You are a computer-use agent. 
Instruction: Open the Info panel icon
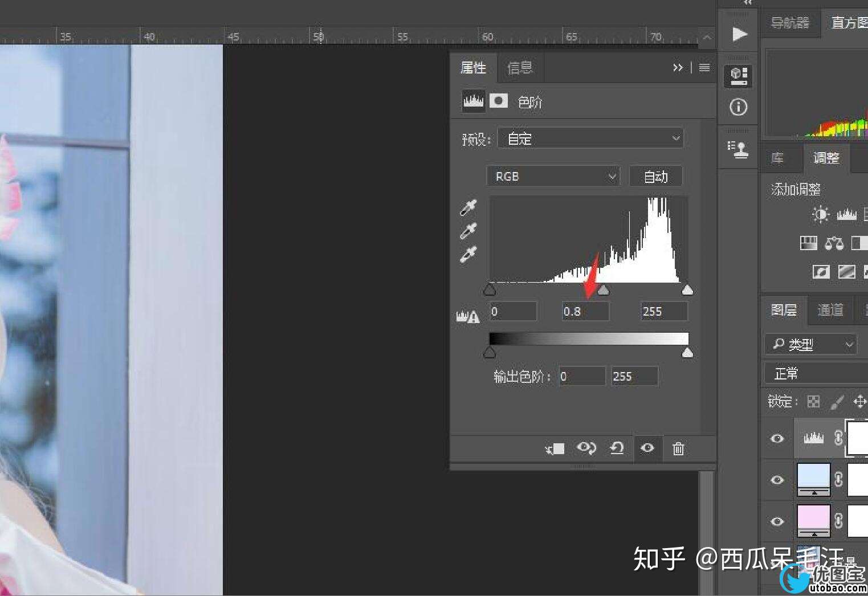pyautogui.click(x=739, y=107)
